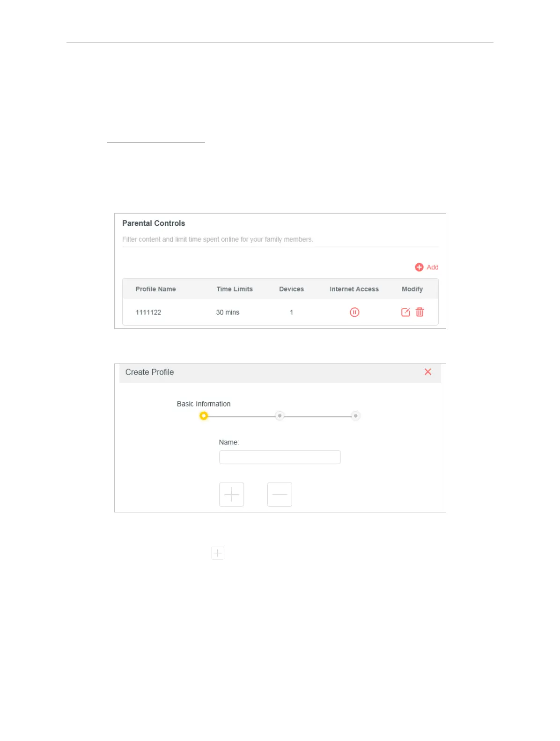Pause internet access for profile 1111122
The height and width of the screenshot is (741, 560).
[x=354, y=312]
